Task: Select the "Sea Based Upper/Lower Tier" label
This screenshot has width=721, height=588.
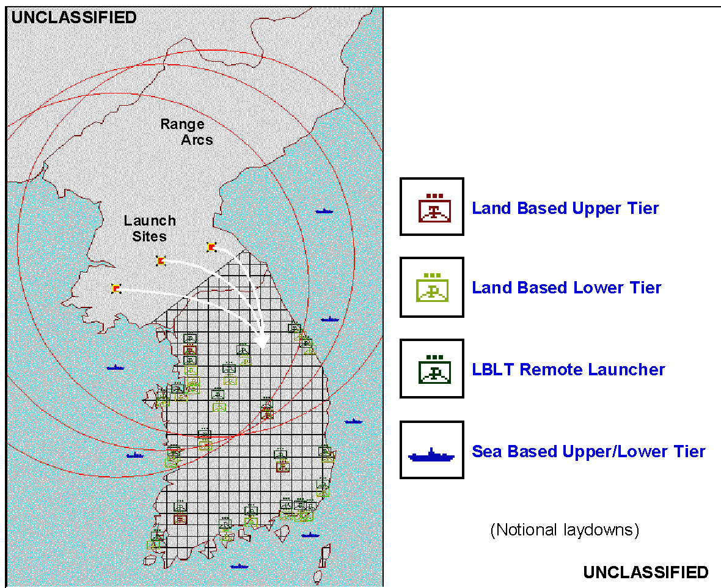Action: coord(588,452)
